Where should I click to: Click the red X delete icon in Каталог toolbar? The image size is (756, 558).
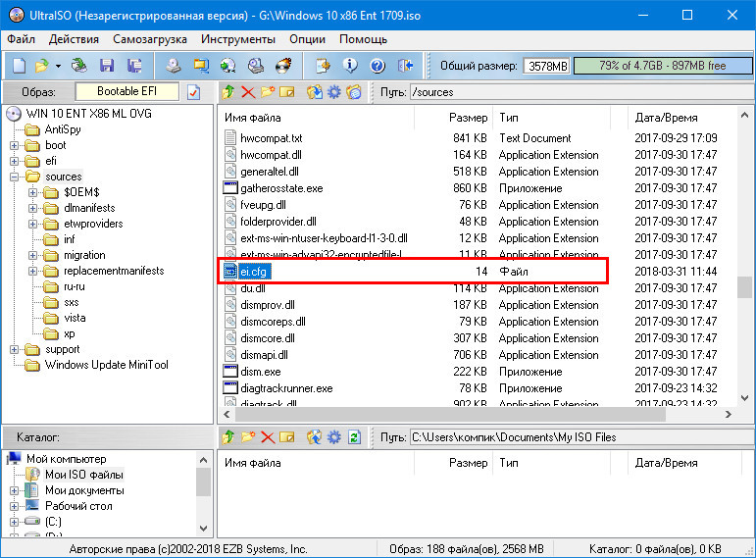(x=268, y=437)
